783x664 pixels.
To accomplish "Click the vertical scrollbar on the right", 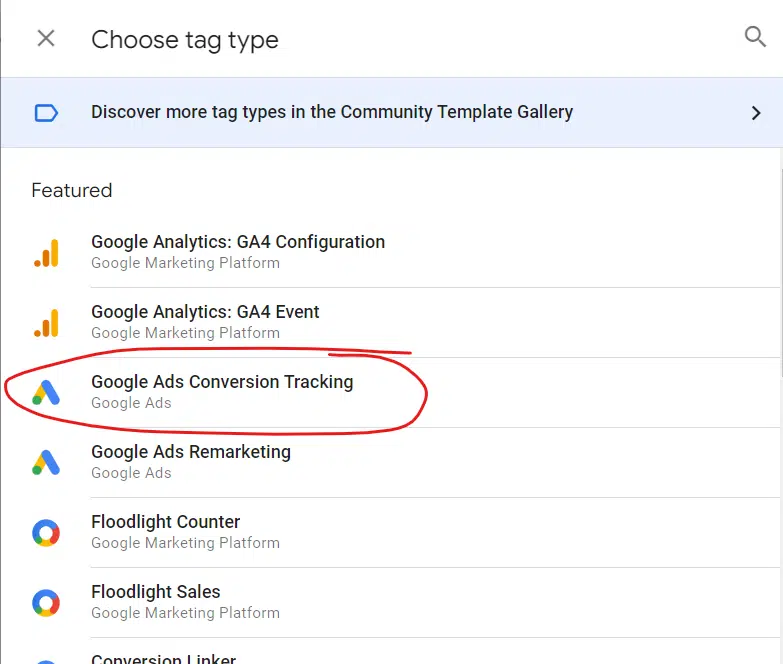I will [x=781, y=273].
